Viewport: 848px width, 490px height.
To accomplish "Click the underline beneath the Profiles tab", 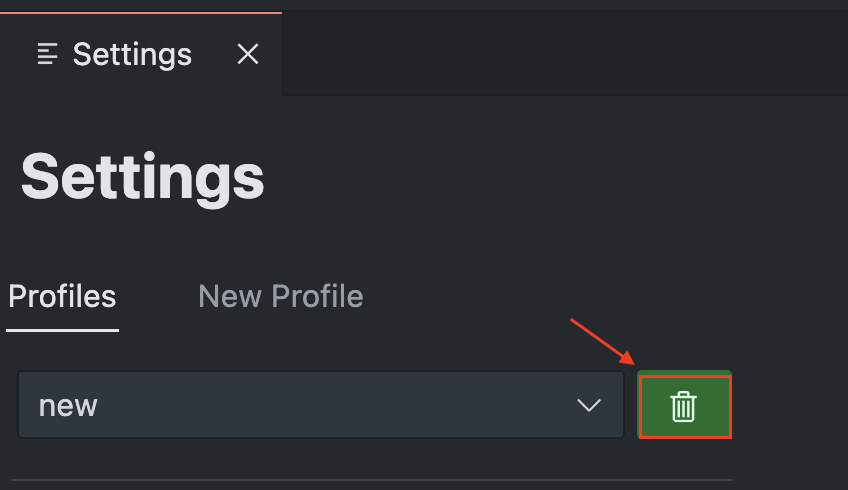I will pos(62,330).
